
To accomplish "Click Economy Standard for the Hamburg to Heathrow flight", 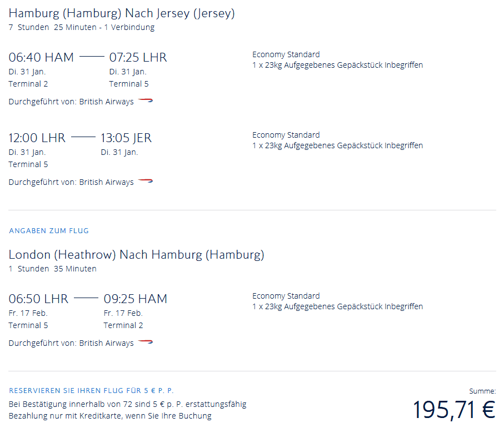I will point(286,54).
